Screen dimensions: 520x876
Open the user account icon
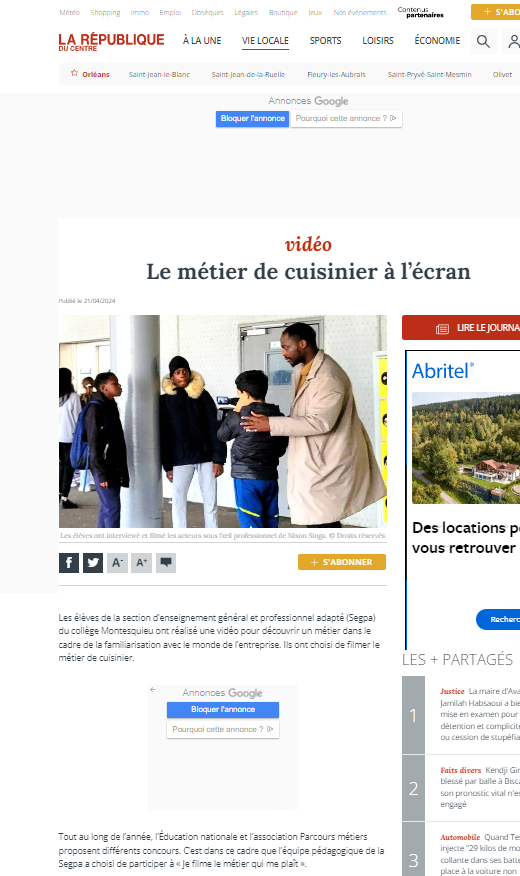click(x=513, y=41)
